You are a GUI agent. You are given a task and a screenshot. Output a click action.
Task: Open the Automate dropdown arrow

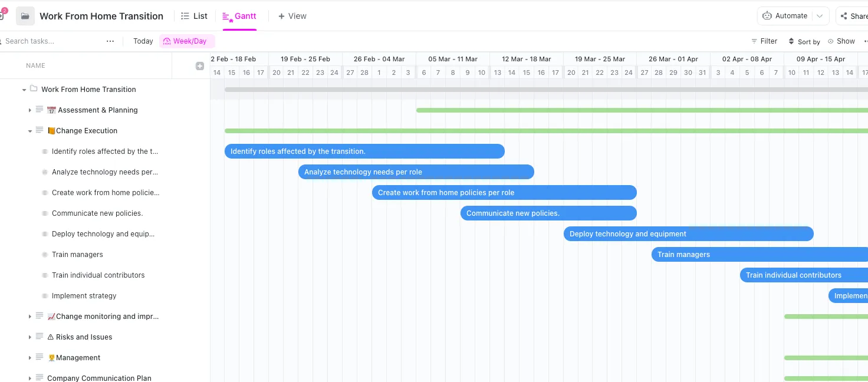(820, 16)
